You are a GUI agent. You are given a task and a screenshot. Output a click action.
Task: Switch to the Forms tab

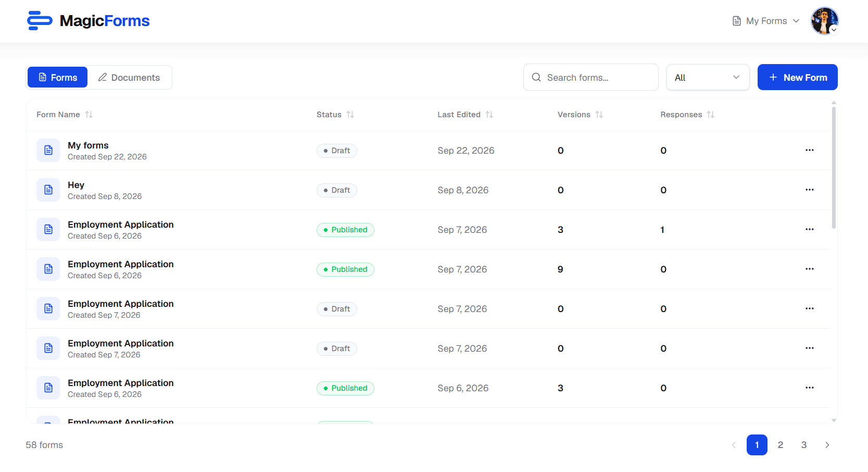(x=57, y=77)
